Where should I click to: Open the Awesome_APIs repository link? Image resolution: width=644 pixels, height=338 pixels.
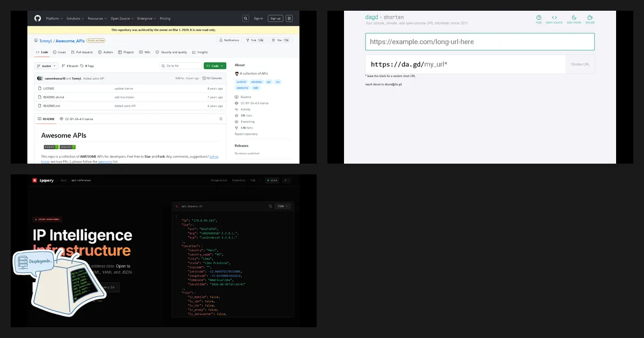(x=70, y=41)
